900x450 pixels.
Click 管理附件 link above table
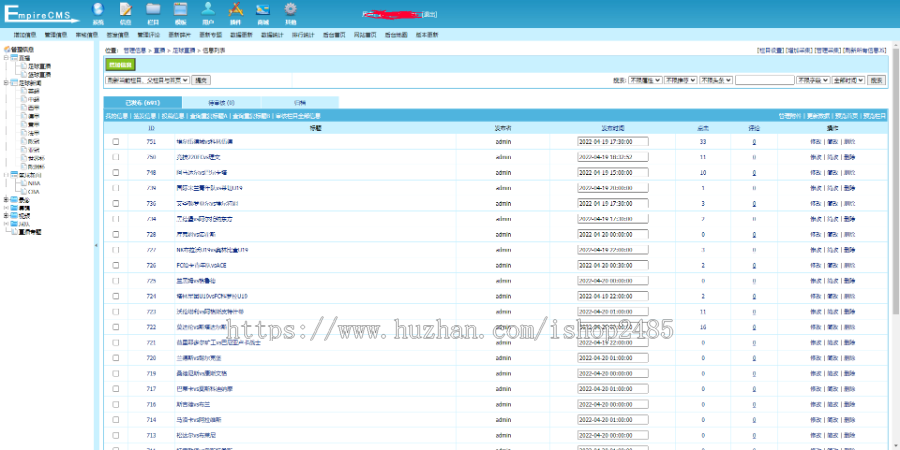(789, 116)
